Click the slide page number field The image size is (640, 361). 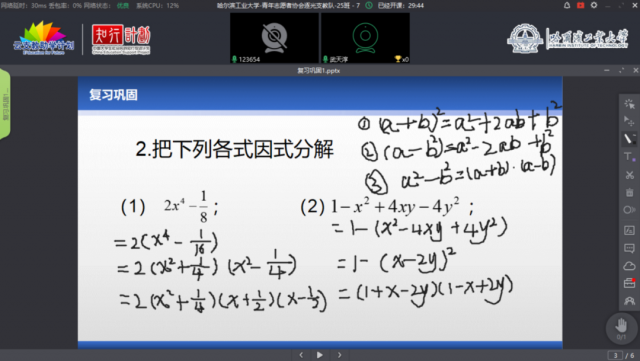click(615, 355)
